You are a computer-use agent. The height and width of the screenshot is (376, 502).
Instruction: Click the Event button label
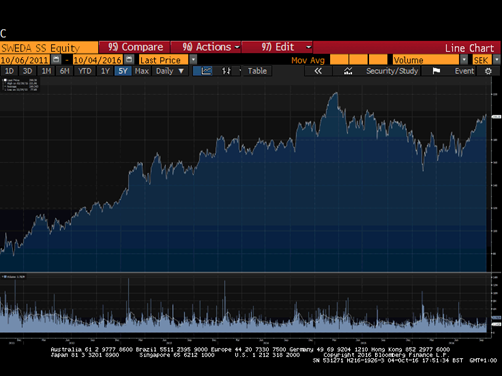coord(464,71)
